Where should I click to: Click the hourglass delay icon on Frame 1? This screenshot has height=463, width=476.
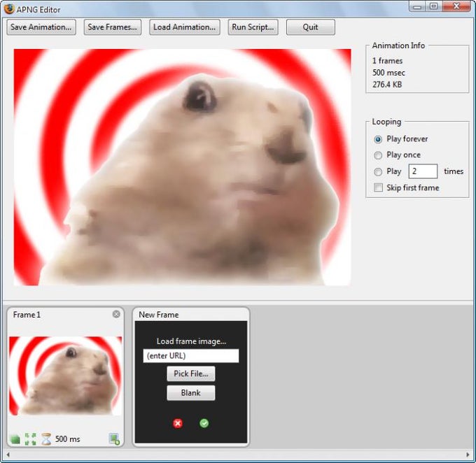point(46,439)
